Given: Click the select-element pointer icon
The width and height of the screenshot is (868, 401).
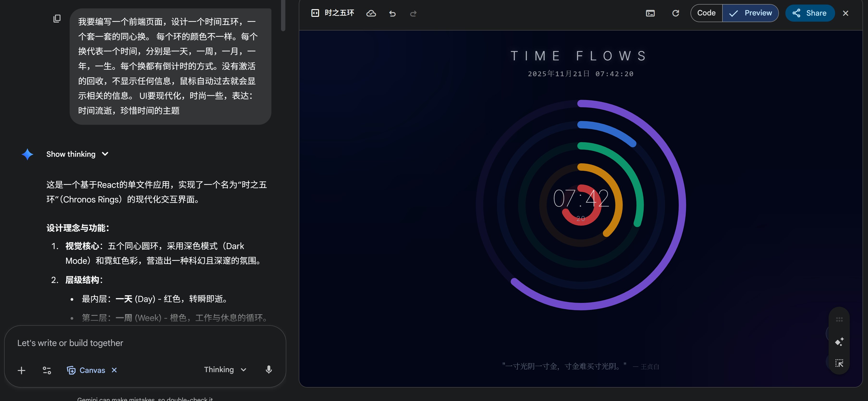Looking at the screenshot, I should pos(839,363).
